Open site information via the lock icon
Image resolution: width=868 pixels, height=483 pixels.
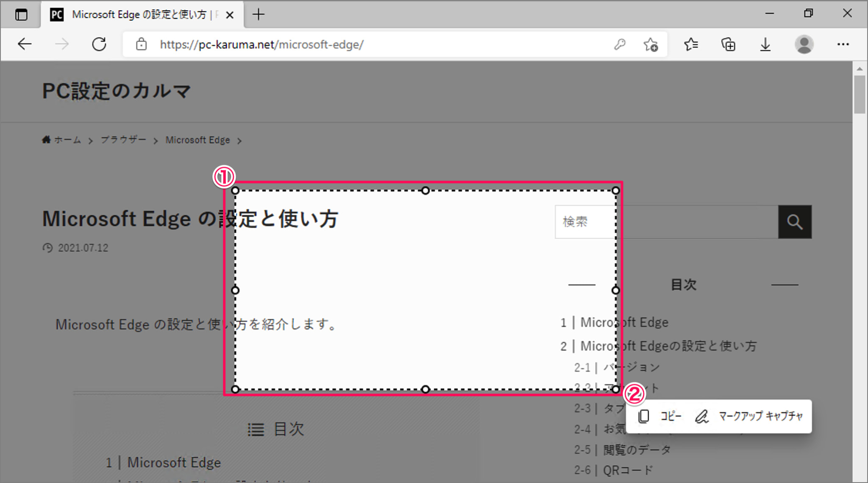[141, 44]
